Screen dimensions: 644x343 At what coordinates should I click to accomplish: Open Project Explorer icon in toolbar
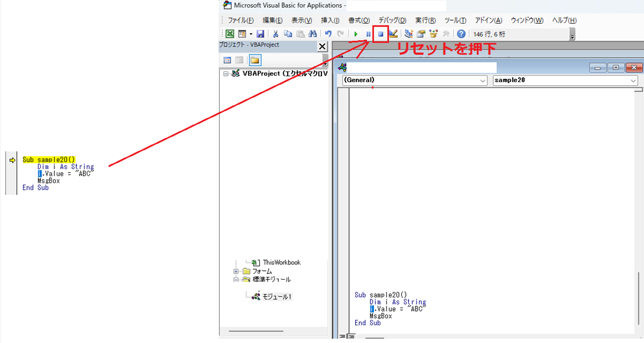409,34
